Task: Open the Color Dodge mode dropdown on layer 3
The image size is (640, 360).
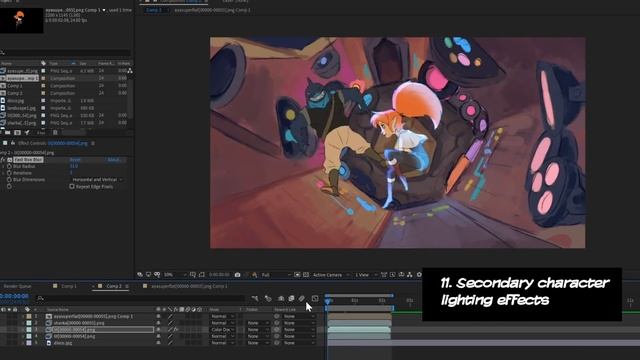Action: pyautogui.click(x=222, y=329)
